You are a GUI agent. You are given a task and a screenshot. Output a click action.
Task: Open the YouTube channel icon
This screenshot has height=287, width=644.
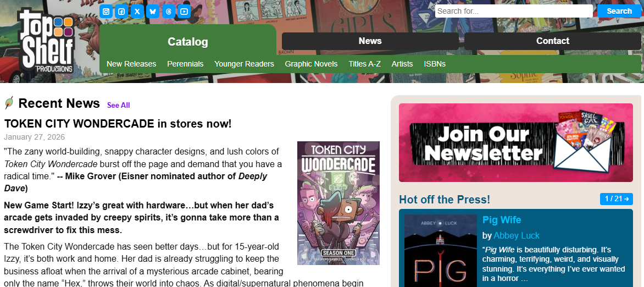[184, 11]
